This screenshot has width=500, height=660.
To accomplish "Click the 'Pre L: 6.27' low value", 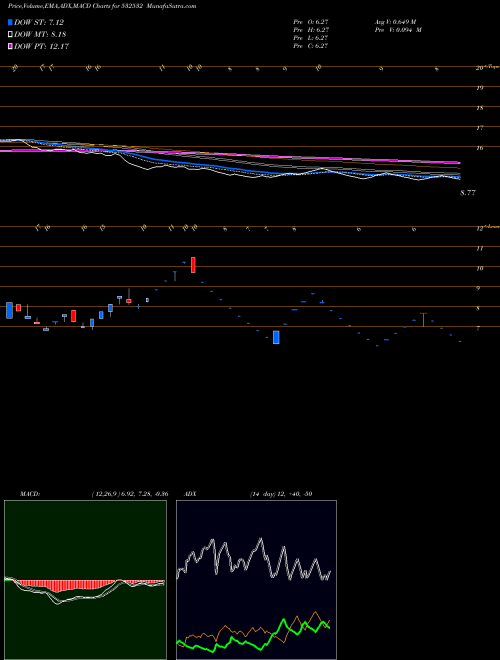I will pos(311,38).
